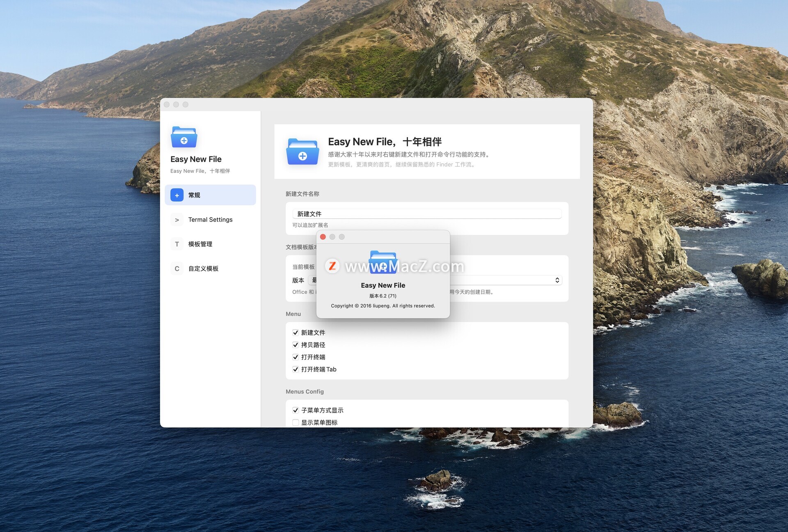This screenshot has height=532, width=788.
Task: Disable 子菜单方式显示 submenu display
Action: (x=295, y=410)
